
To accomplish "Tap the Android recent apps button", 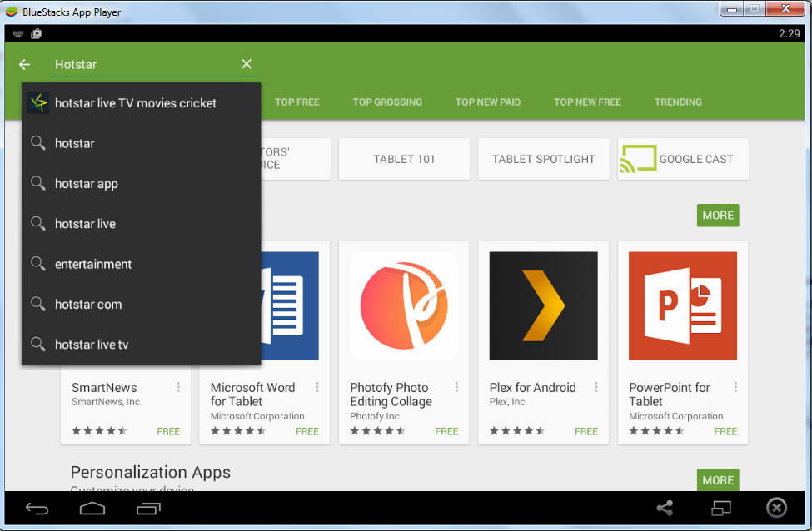I will pos(148,509).
